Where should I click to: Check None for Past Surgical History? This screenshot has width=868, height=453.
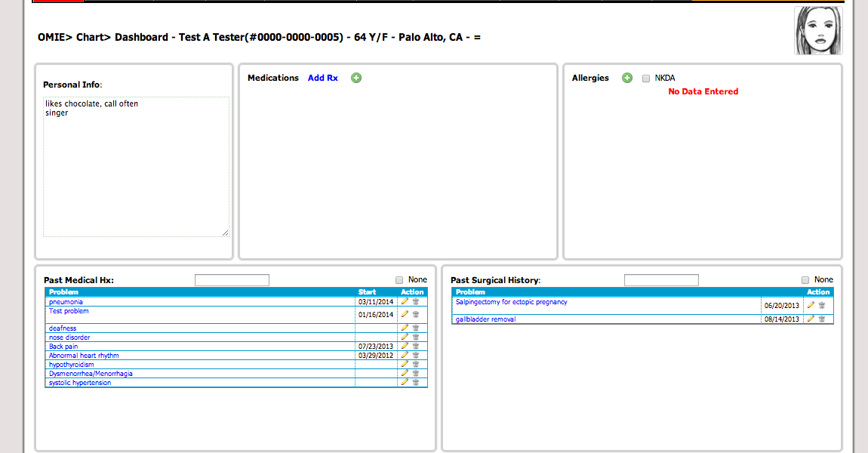[806, 279]
